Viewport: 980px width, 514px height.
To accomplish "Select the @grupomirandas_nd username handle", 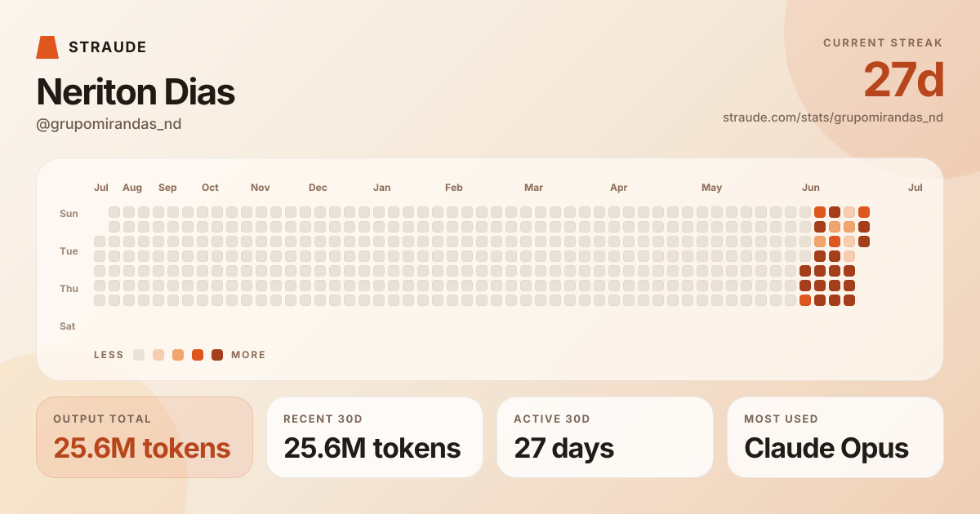I will (109, 124).
